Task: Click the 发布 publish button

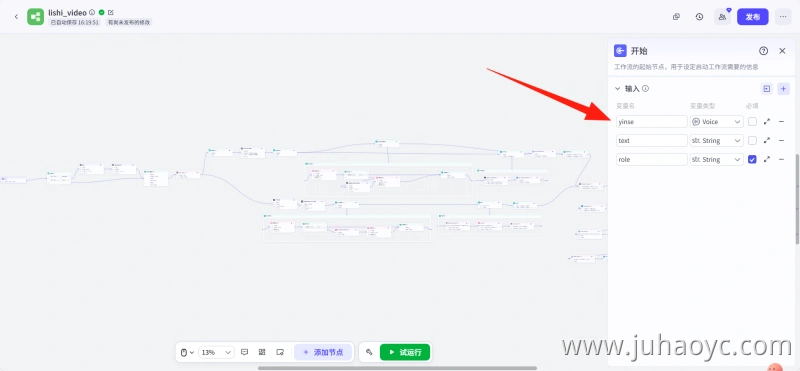Action: pos(753,17)
